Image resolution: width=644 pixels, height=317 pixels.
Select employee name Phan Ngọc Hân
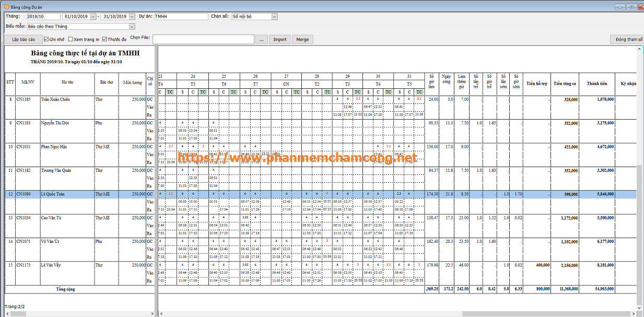point(54,147)
